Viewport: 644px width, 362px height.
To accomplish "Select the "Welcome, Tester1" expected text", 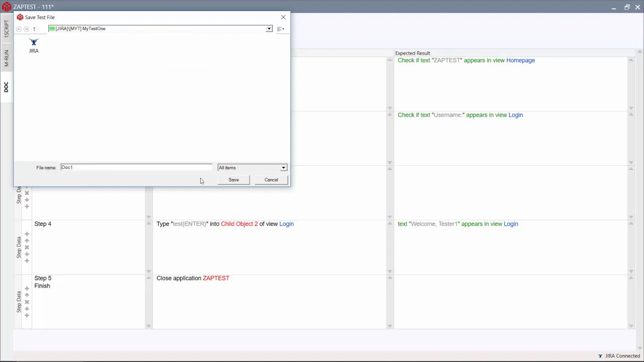I will [433, 224].
